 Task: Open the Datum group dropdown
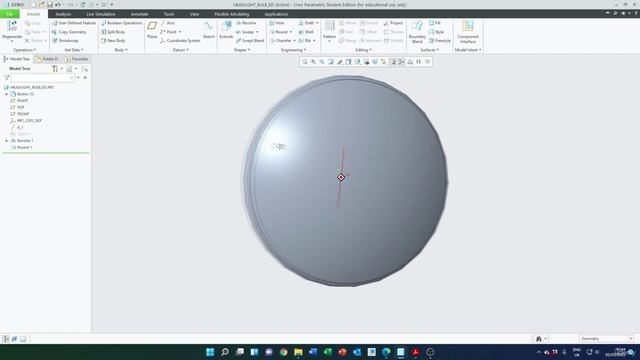click(180, 50)
